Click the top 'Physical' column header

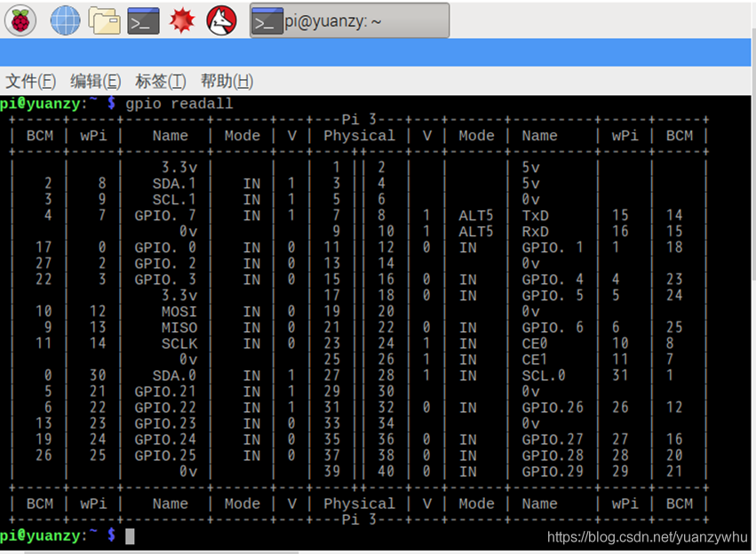coord(359,136)
